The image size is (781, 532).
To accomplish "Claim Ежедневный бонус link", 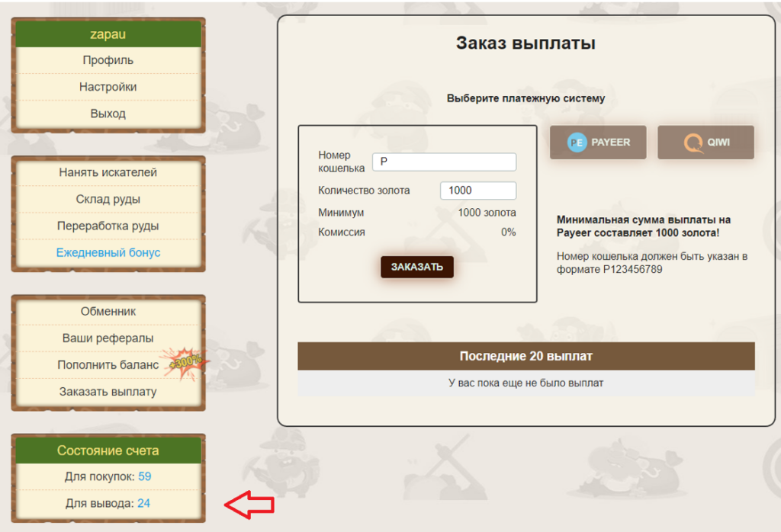I will pos(108,252).
